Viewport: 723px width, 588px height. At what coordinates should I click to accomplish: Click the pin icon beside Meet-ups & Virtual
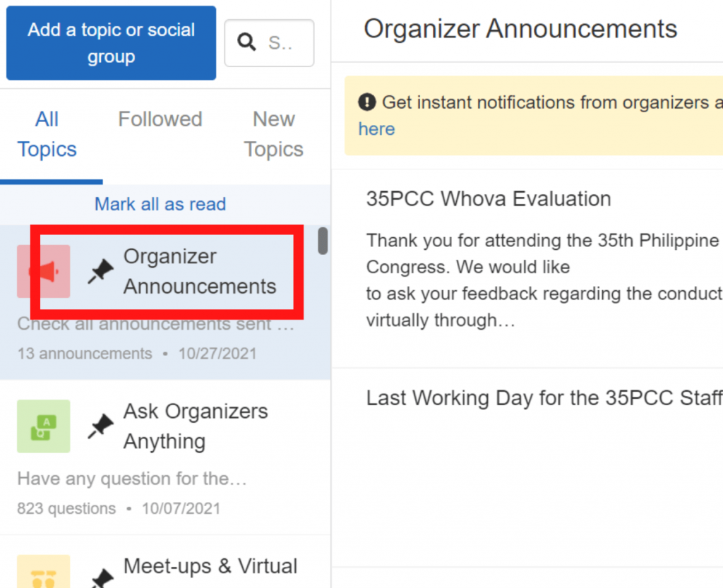100,579
